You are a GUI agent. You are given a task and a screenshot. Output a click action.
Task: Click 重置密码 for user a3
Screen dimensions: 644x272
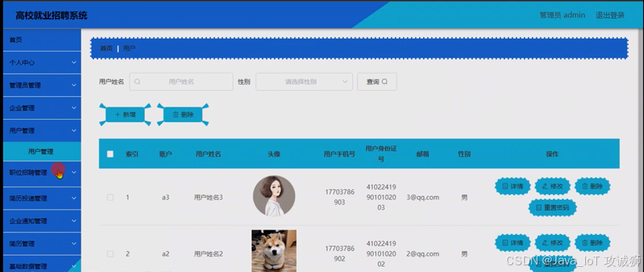pyautogui.click(x=552, y=207)
